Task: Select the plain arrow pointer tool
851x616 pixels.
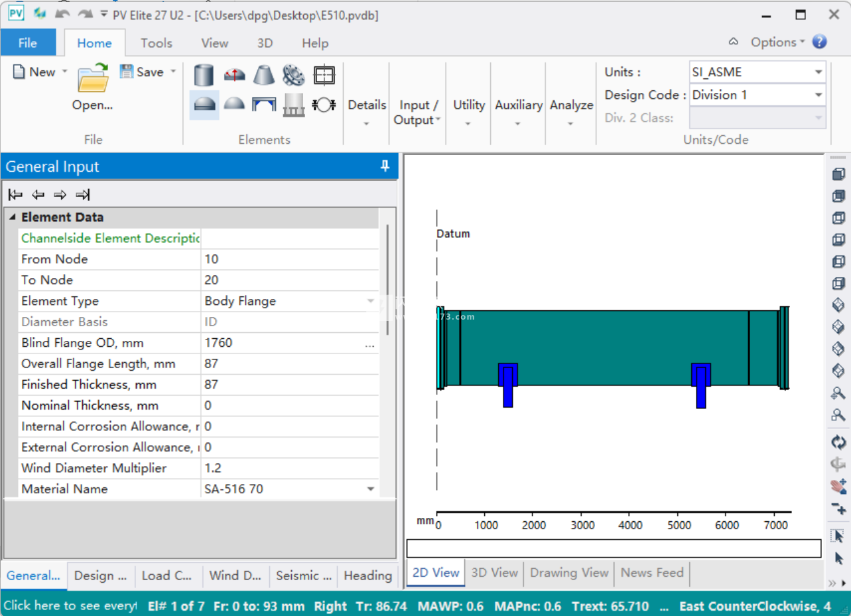Action: pos(838,558)
